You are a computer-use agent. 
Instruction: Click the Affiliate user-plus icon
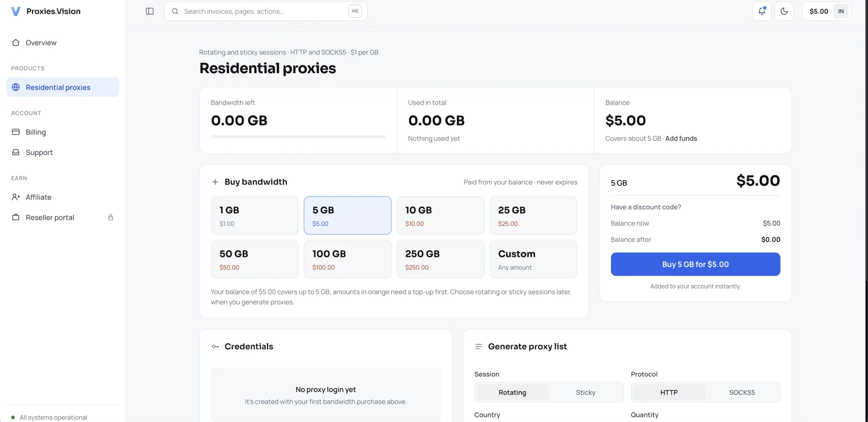click(16, 197)
